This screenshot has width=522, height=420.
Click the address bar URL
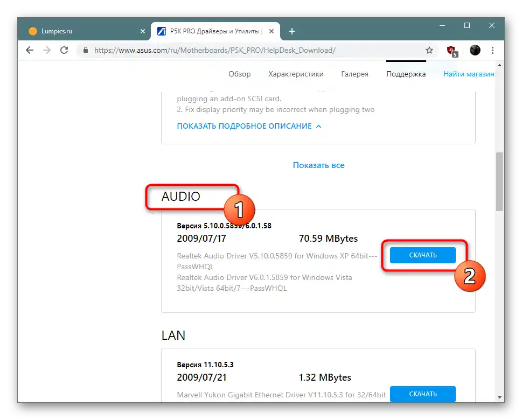[x=215, y=50]
